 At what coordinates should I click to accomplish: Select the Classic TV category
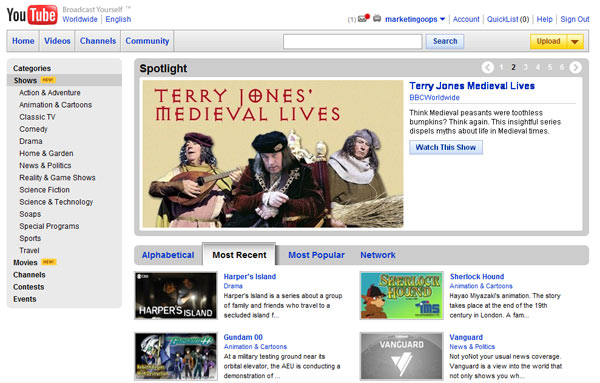click(37, 117)
